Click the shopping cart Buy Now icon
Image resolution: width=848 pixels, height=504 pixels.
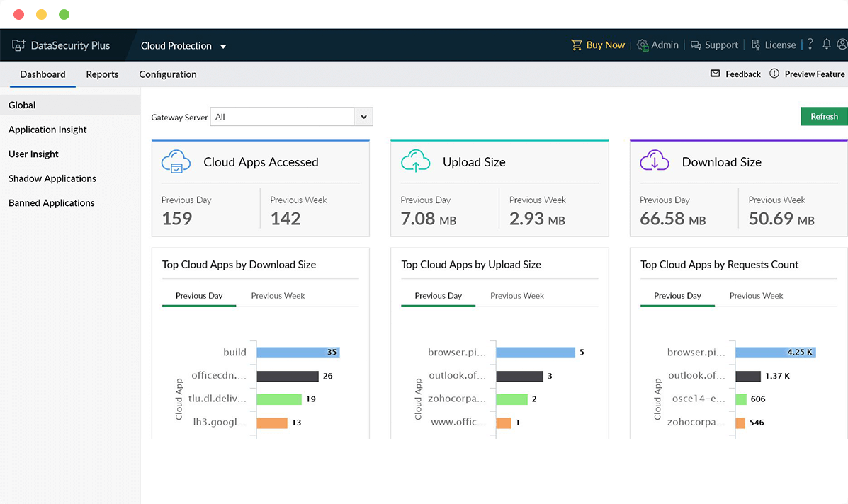577,45
